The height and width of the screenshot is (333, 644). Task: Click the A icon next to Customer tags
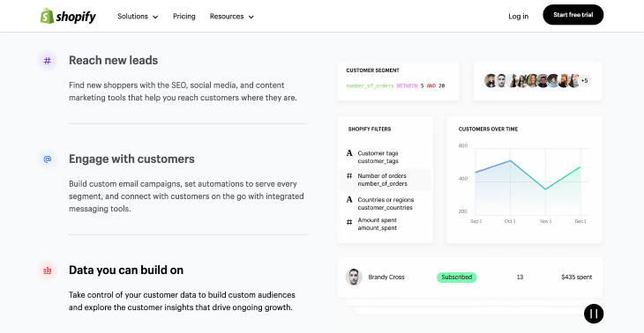coord(349,153)
